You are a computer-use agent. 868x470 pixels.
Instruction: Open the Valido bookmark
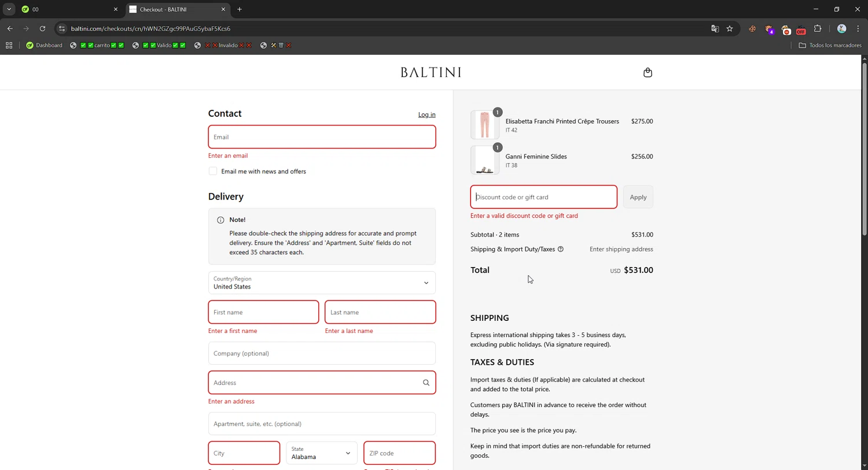159,45
